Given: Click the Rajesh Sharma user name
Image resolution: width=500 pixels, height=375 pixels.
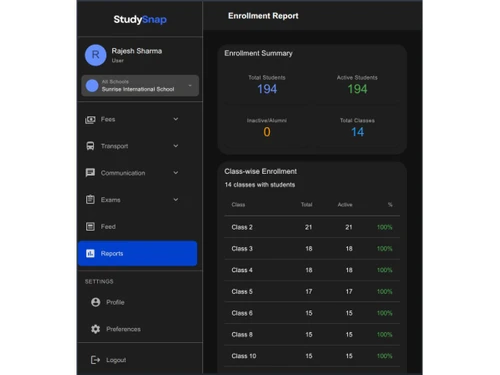Looking at the screenshot, I should click(137, 51).
